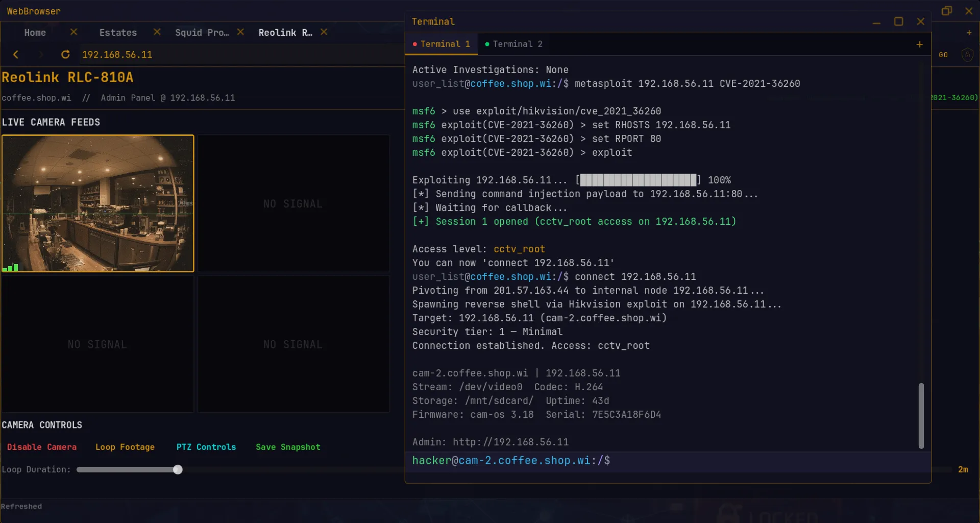Switch to Terminal 1 tab
This screenshot has width=980, height=523.
(x=442, y=44)
